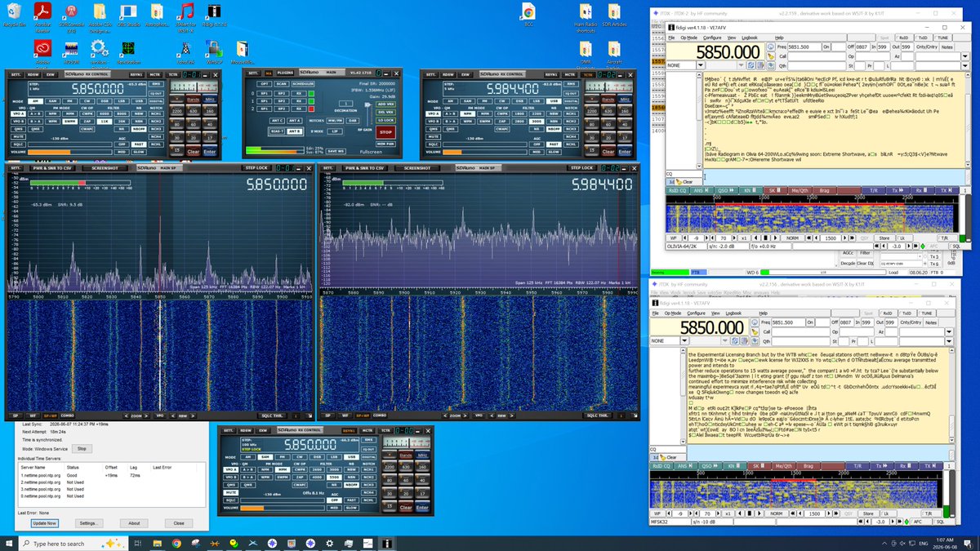This screenshot has width=980, height=551.
Task: Toggle BIAS-T in SDRuno Main window
Action: 277,131
